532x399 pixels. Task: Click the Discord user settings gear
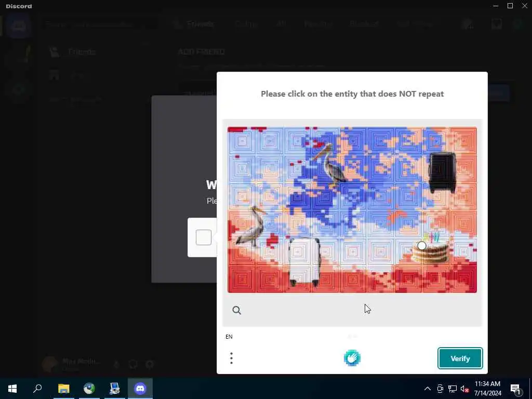coord(150,364)
